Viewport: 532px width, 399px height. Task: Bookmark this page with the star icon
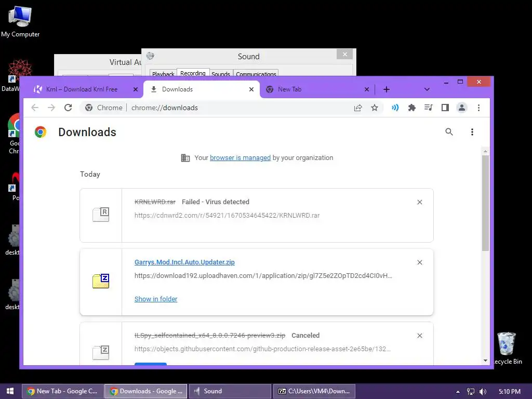pyautogui.click(x=374, y=108)
